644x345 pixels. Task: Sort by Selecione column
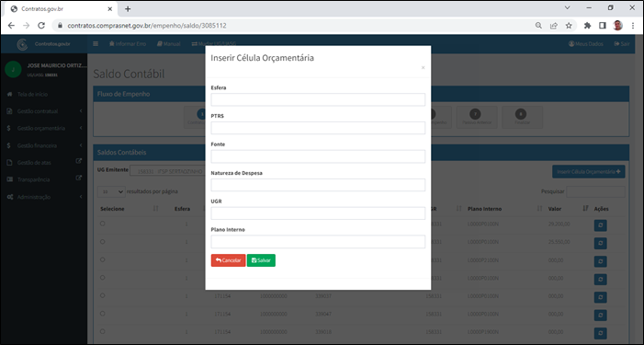pos(129,209)
